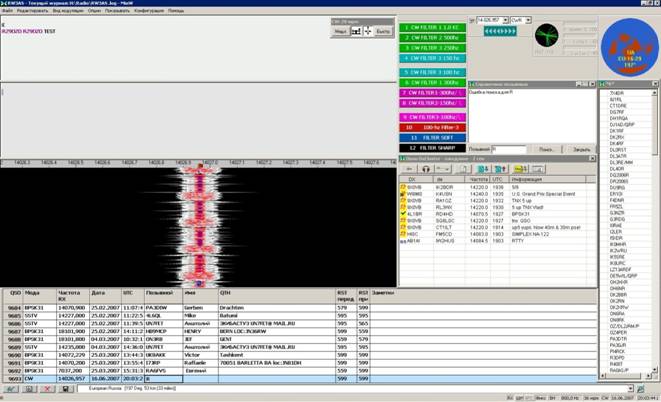
Task: Click the third DX cluster toolbar icon
Action: pyautogui.click(x=443, y=169)
